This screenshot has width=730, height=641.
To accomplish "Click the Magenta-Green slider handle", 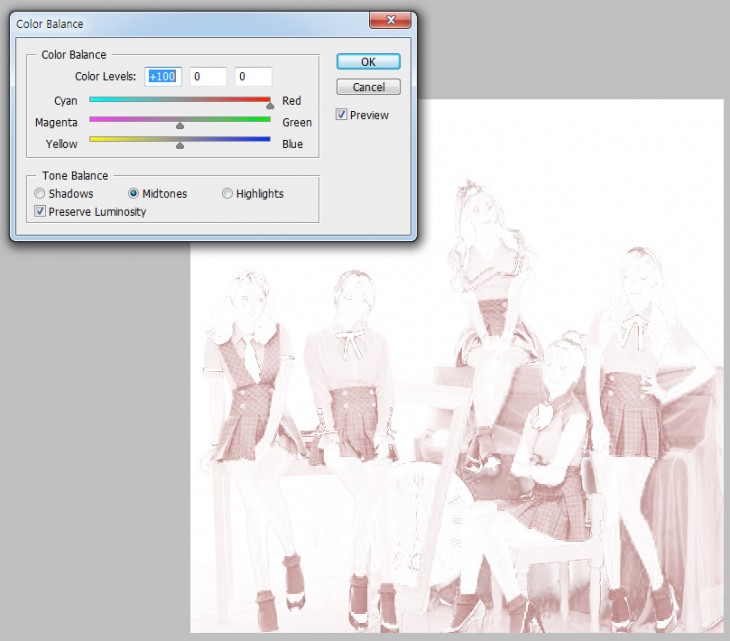I will click(180, 126).
